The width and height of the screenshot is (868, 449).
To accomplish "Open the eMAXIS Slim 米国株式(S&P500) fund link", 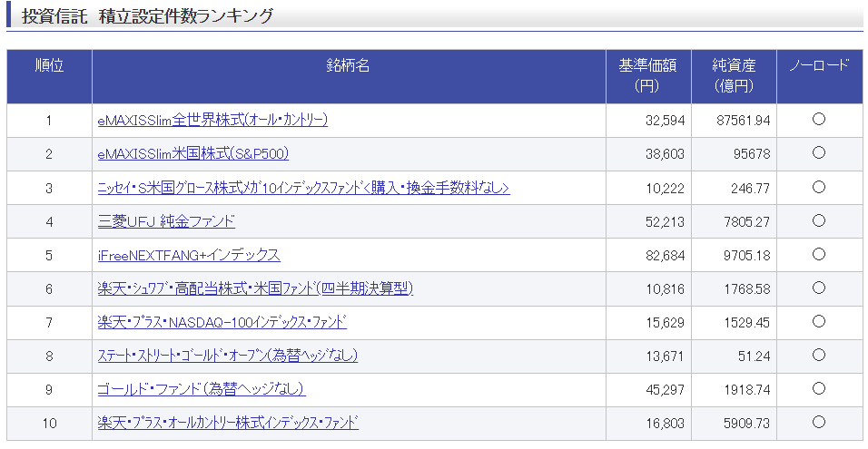I will pos(192,153).
